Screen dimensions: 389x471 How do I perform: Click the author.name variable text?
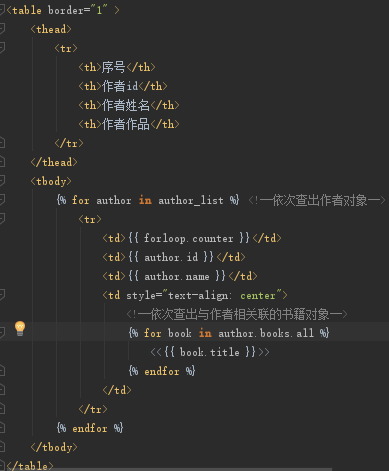point(177,276)
